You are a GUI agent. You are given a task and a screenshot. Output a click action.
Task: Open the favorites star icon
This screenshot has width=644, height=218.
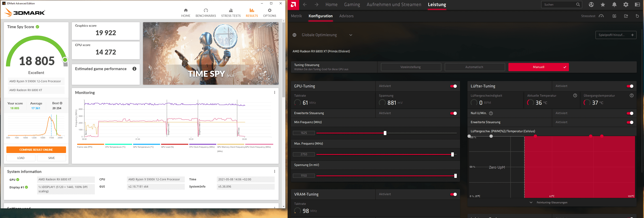pyautogui.click(x=603, y=5)
